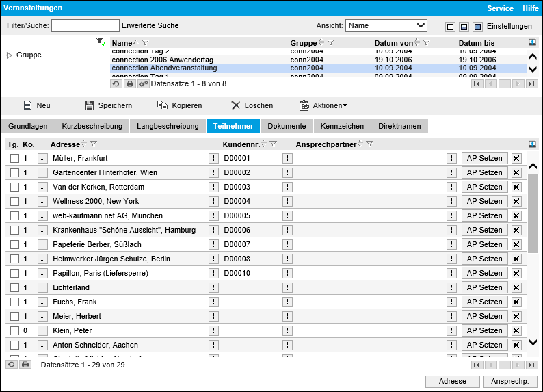Switch to the Grundlagen tab
This screenshot has width=543, height=392.
coord(28,126)
